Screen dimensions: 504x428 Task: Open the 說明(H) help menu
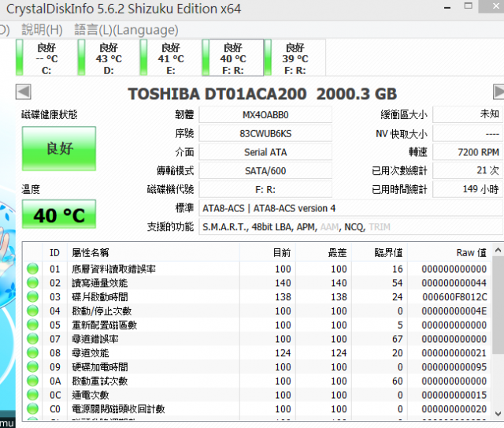click(42, 30)
